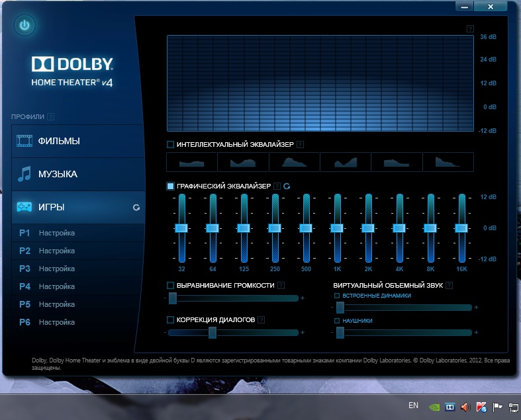Click the Встроенные динамики surround slider handle
The image size is (521, 420).
pos(340,308)
